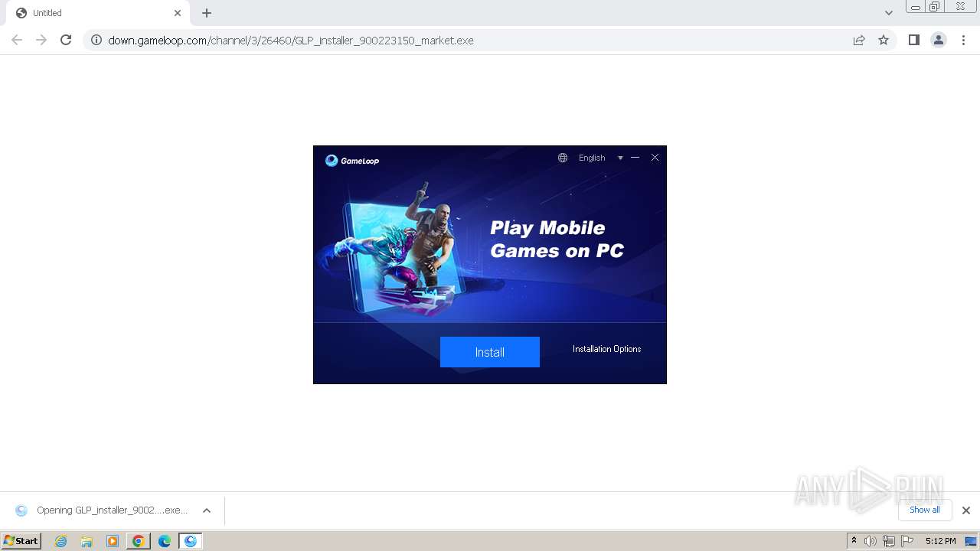The width and height of the screenshot is (980, 551).
Task: Open Chrome three-dot menu
Action: [x=963, y=40]
